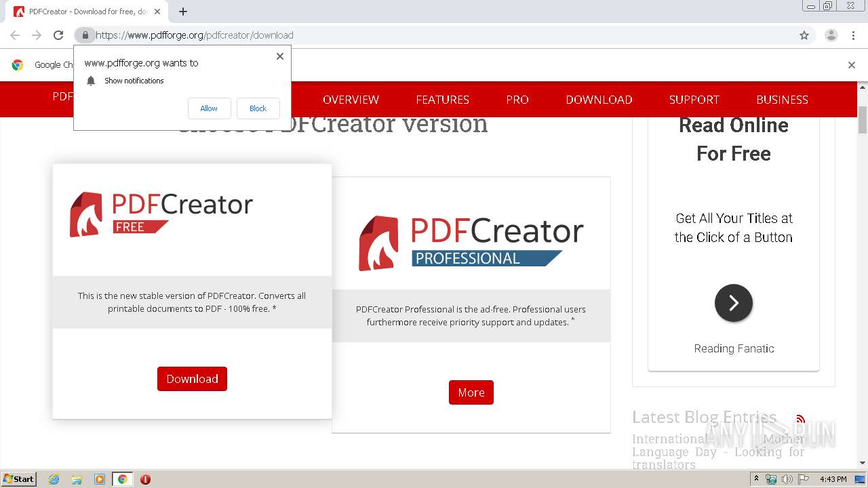
Task: Open the BUSINESS menu item
Action: [782, 100]
